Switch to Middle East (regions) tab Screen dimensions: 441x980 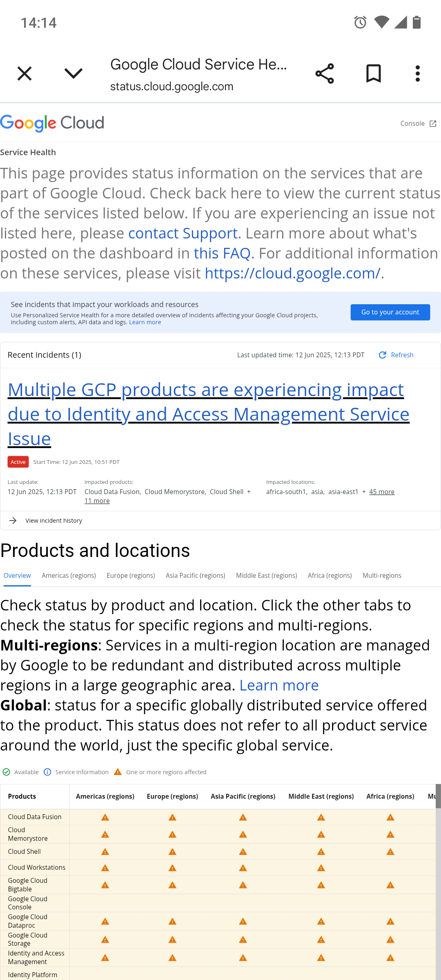click(267, 575)
